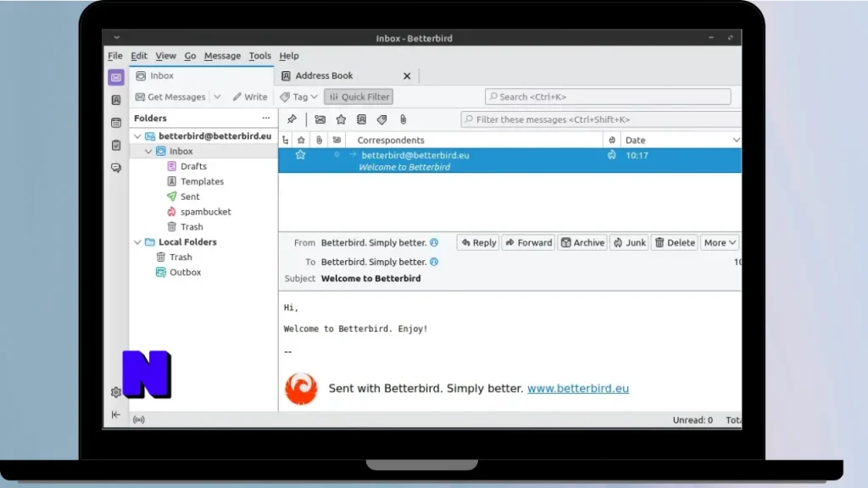Filter messages with tags
868x488 pixels.
tap(382, 119)
